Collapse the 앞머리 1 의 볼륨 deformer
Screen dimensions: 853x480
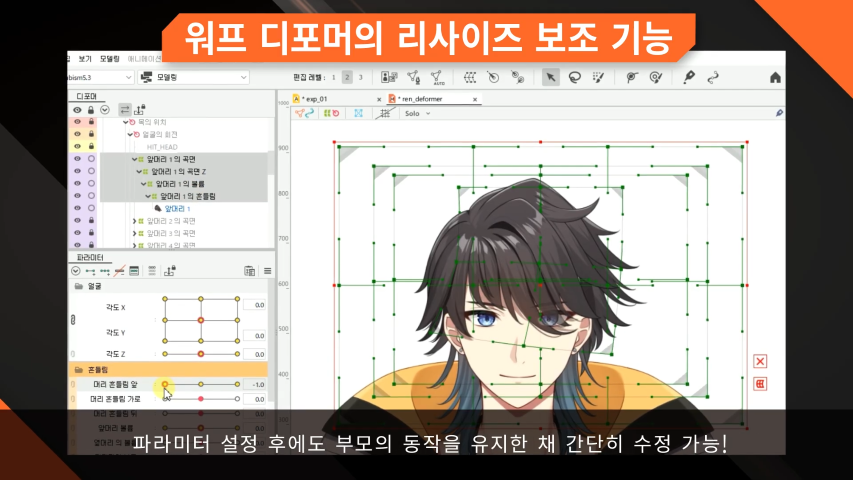143,184
